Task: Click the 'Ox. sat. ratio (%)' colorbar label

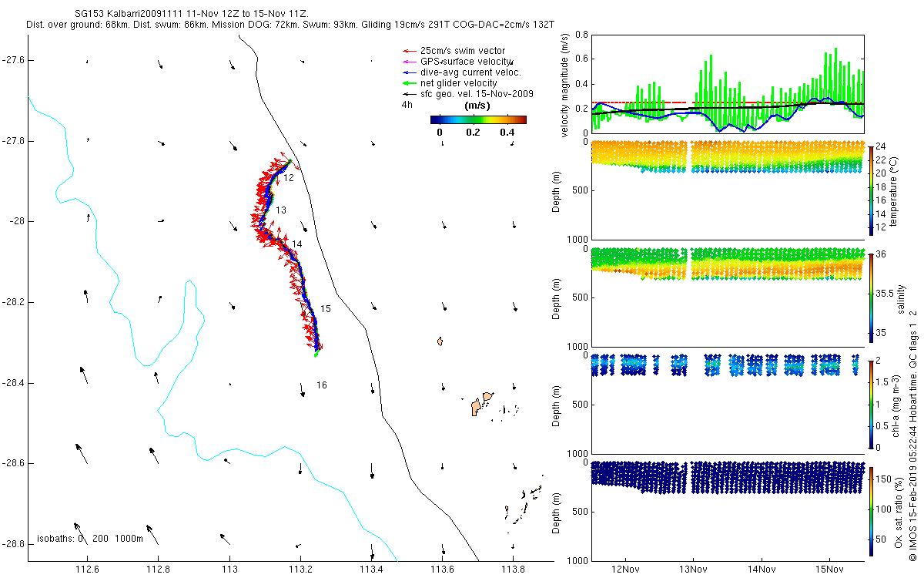Action: pyautogui.click(x=898, y=511)
